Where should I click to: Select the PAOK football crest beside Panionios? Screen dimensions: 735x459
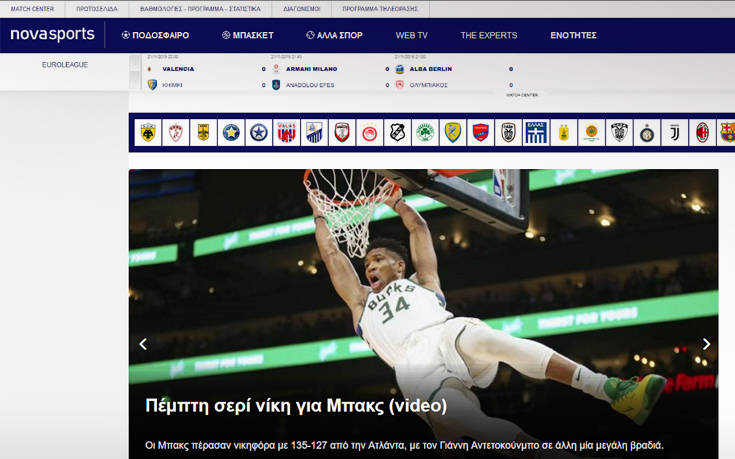(x=508, y=133)
